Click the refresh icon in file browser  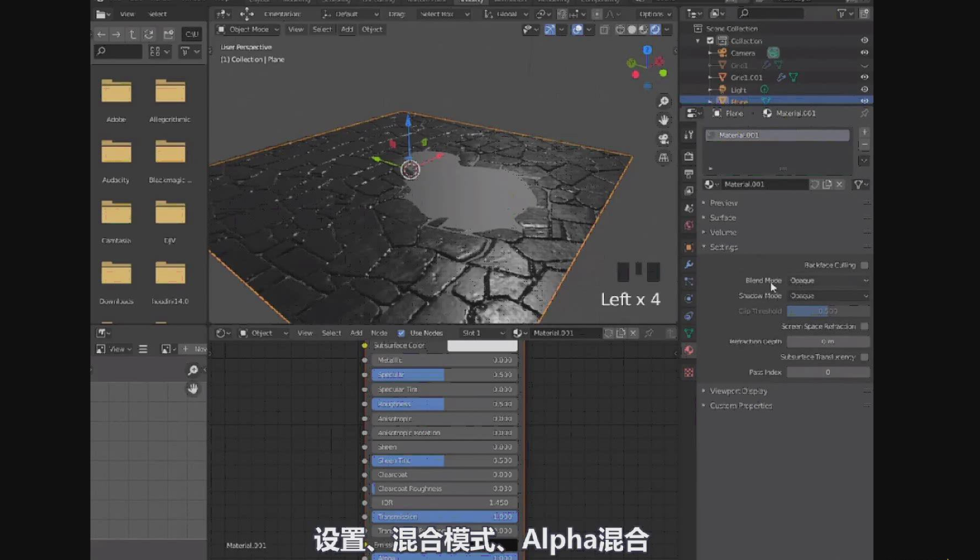point(149,35)
